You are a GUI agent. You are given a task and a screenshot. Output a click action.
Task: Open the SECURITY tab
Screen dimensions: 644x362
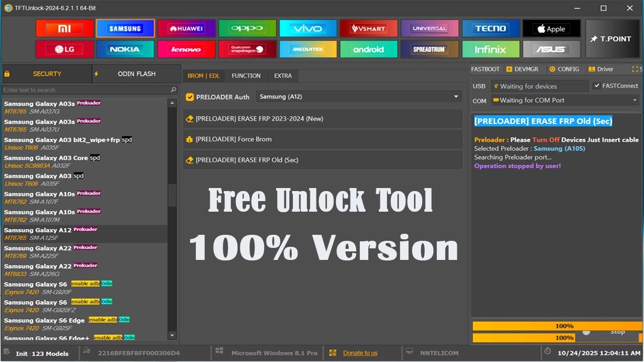(47, 74)
